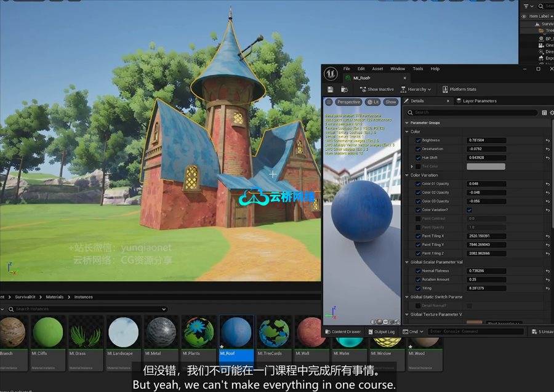554x392 pixels.
Task: Click the Save asset floppy disk icon
Action: click(331, 89)
